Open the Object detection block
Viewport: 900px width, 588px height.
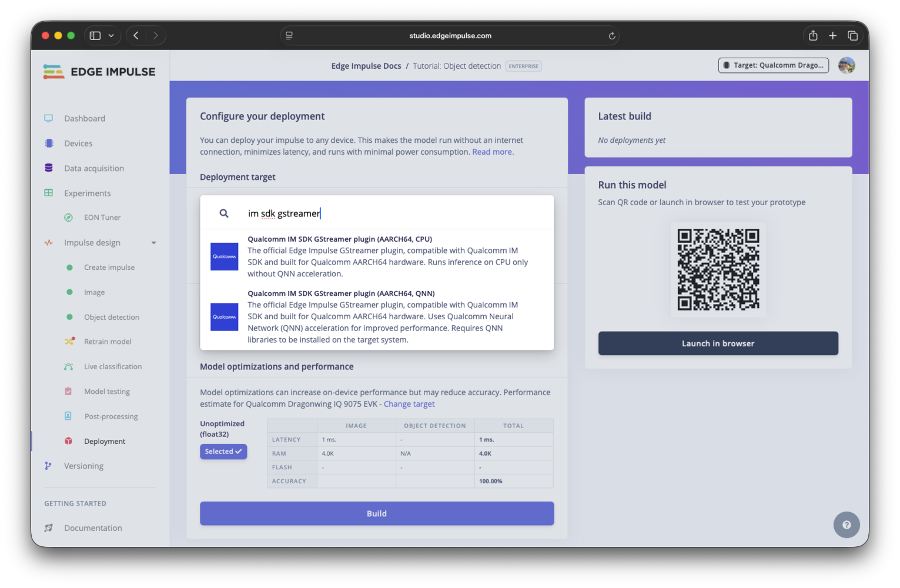(x=112, y=317)
